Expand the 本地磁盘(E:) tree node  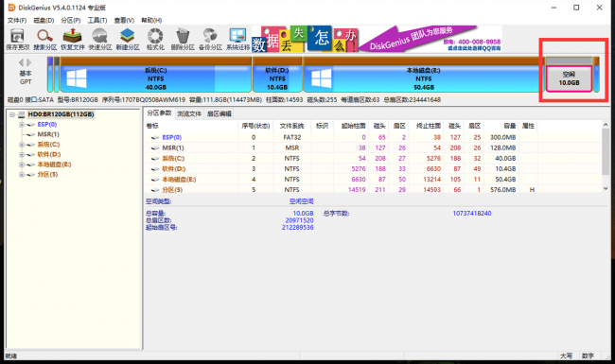(x=22, y=165)
